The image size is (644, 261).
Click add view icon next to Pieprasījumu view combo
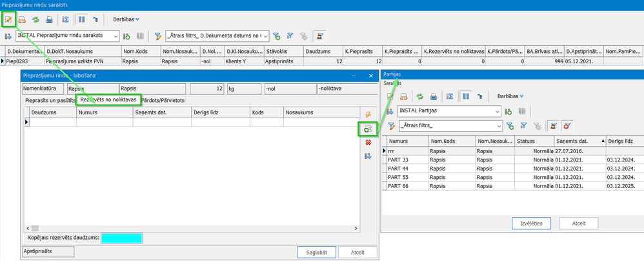point(127,36)
